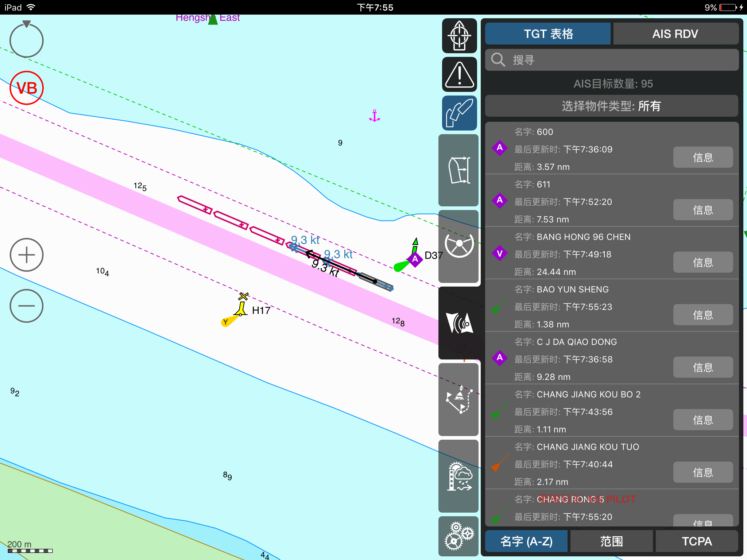Select the TGT 表格 tab
The width and height of the screenshot is (747, 560).
[x=548, y=34]
